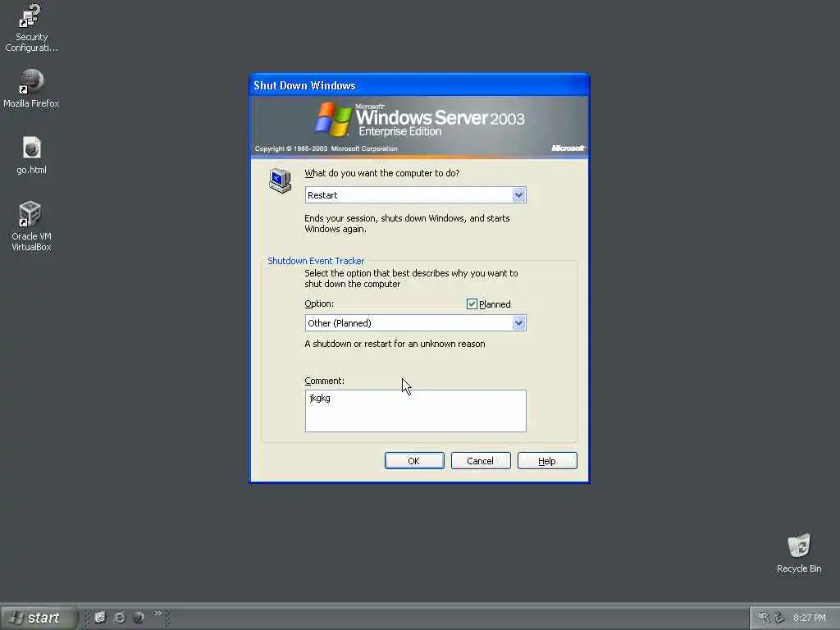This screenshot has width=840, height=630.
Task: Cancel the Shut Down Windows dialog
Action: 481,461
